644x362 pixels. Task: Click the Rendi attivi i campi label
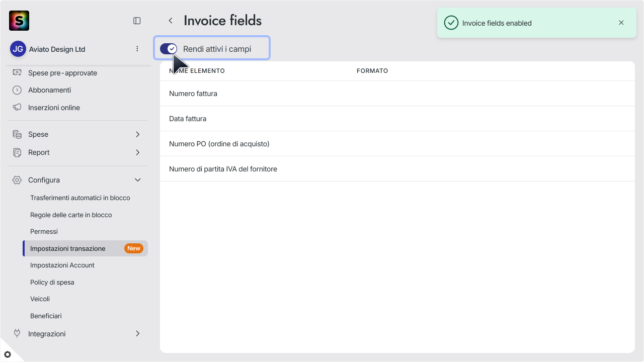point(217,49)
